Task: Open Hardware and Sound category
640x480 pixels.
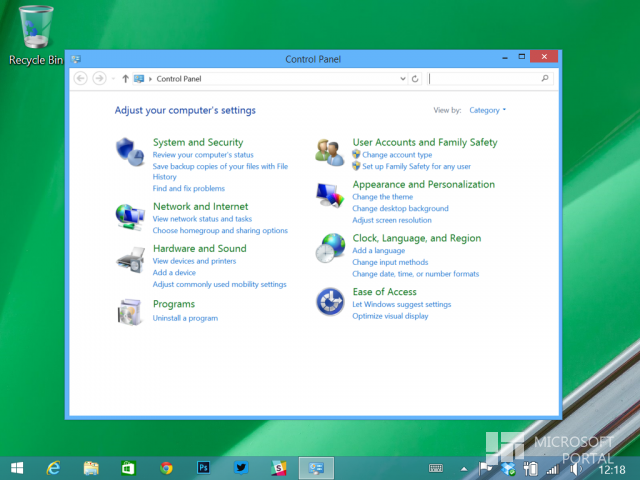Action: (x=200, y=248)
